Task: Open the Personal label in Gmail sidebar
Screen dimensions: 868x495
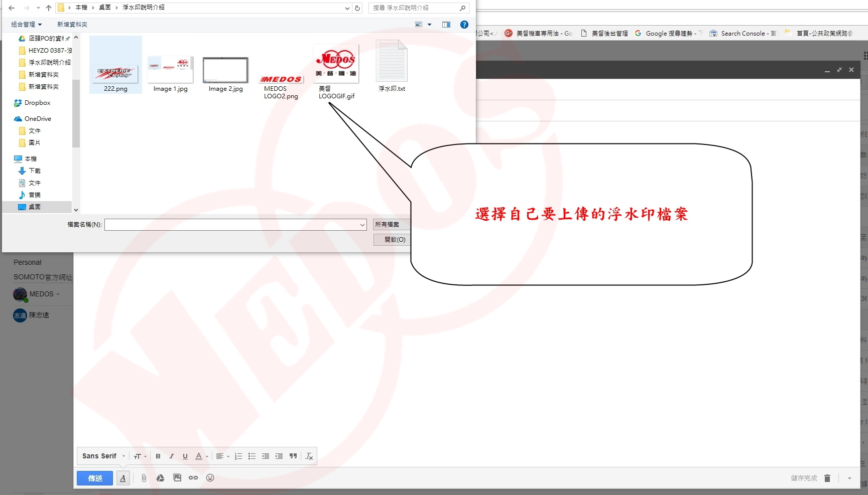Action: coord(28,262)
